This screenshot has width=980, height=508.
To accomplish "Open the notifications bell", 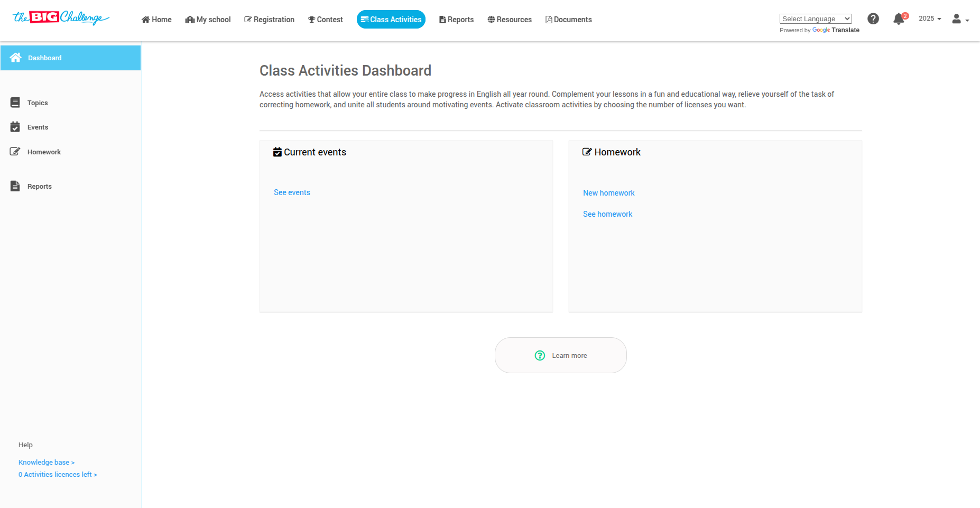I will pos(899,19).
